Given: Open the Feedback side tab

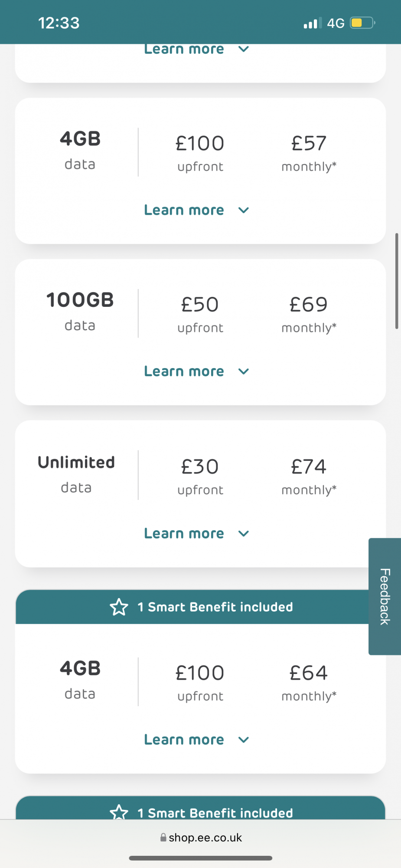Looking at the screenshot, I should click(x=385, y=596).
